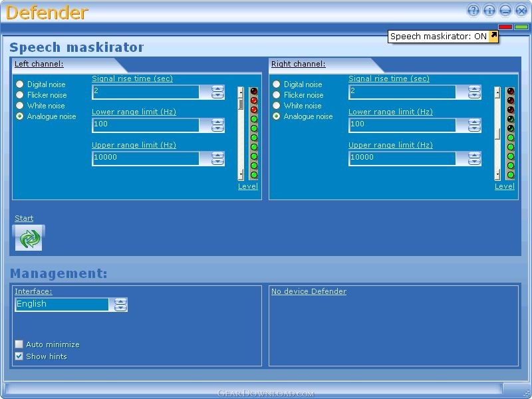Open the help question mark button
The image size is (532, 399).
[473, 11]
